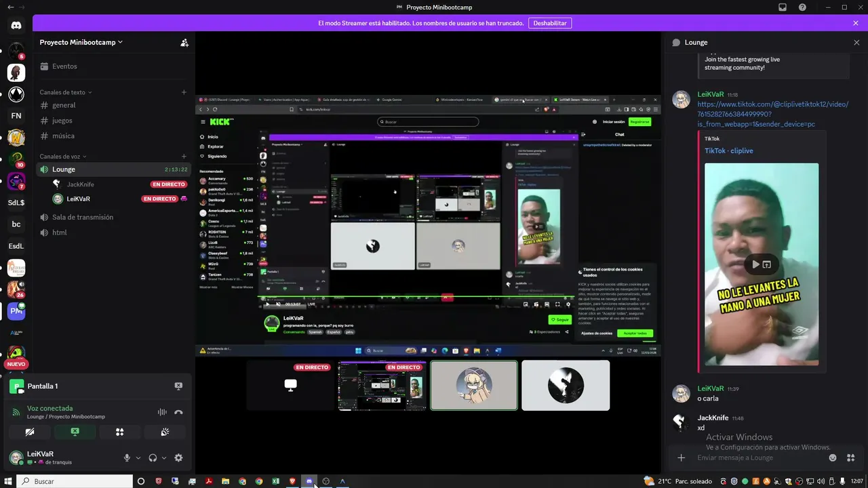The width and height of the screenshot is (868, 488).
Task: Open Discord direct messages home icon
Action: click(x=16, y=25)
